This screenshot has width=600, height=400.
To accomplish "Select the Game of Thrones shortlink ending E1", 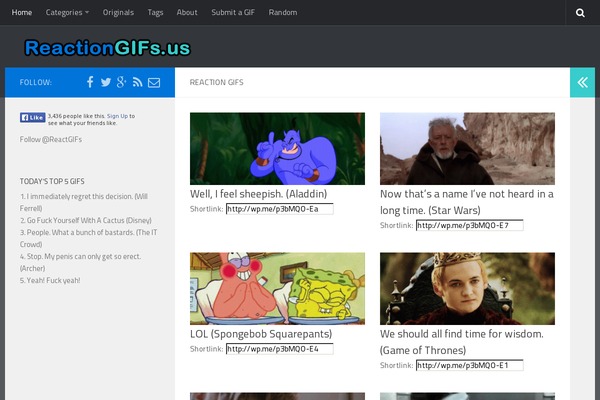I will point(470,366).
